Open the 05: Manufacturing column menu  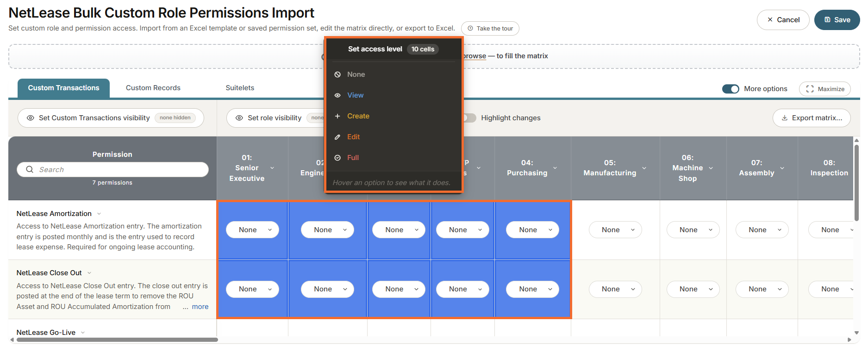click(x=644, y=168)
